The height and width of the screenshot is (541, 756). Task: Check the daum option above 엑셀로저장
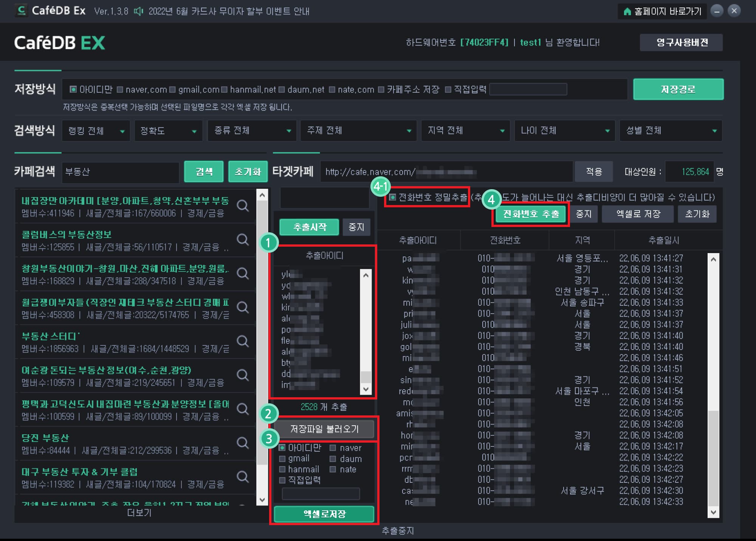(333, 459)
